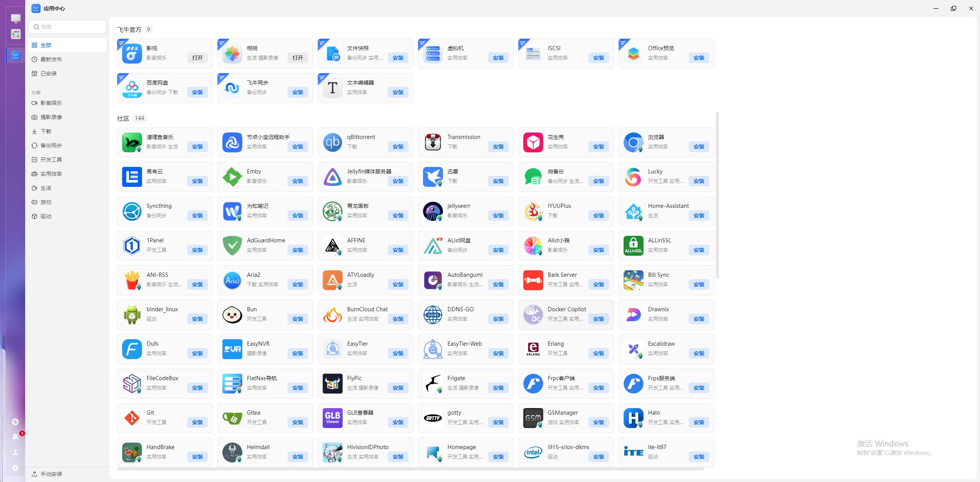
Task: Click the Docker Copilot icon
Action: click(533, 315)
